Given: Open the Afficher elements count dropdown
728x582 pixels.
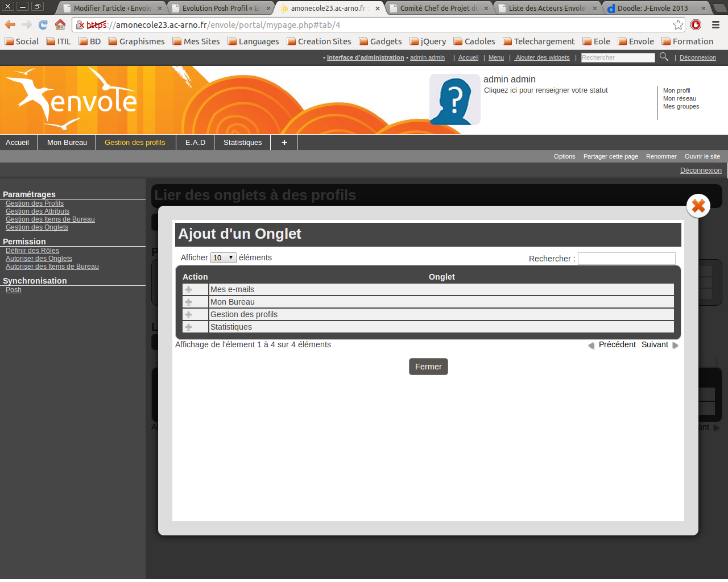Looking at the screenshot, I should [x=223, y=258].
